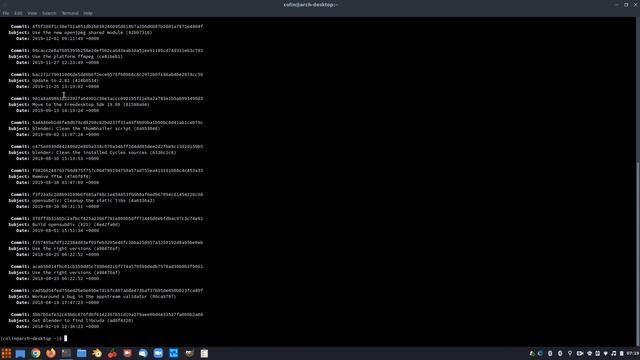Open the Zoom app from the taskbar

[158, 353]
